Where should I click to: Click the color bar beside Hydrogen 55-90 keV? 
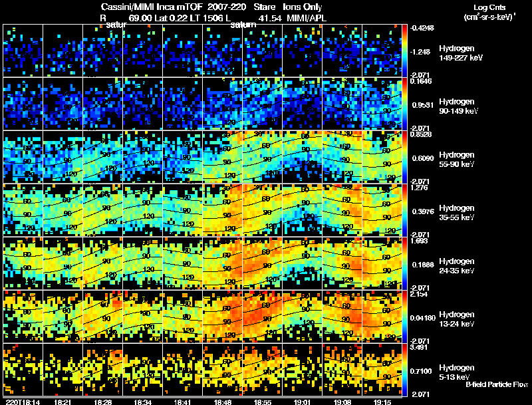pos(404,157)
